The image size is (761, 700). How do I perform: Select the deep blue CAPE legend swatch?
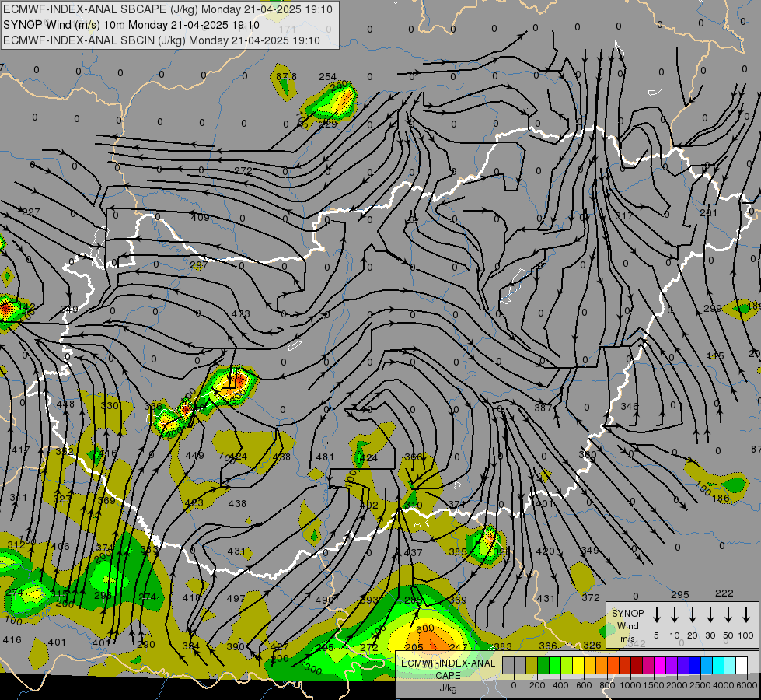coord(695,665)
